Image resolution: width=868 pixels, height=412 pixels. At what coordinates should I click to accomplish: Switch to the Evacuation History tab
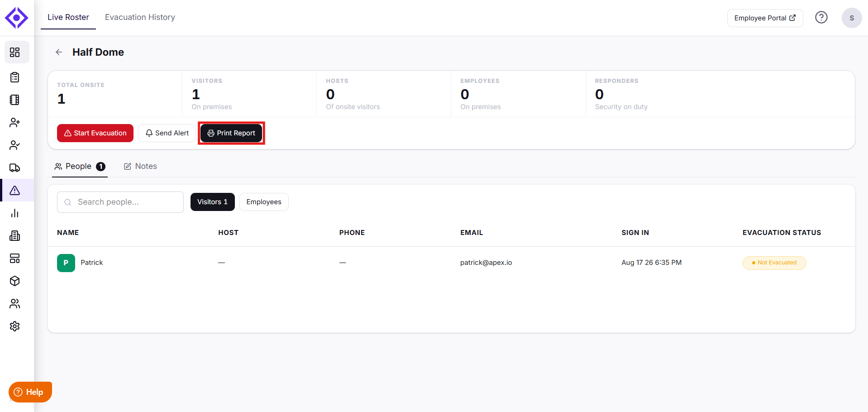[140, 17]
